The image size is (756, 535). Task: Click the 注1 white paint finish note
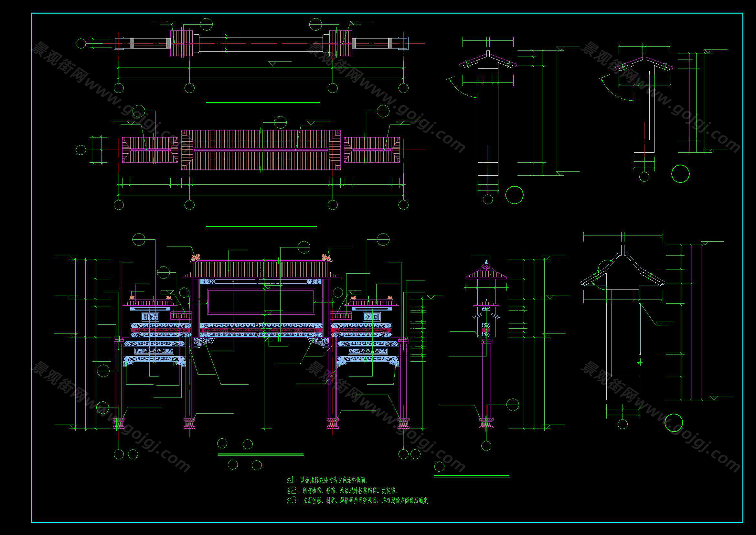point(328,480)
